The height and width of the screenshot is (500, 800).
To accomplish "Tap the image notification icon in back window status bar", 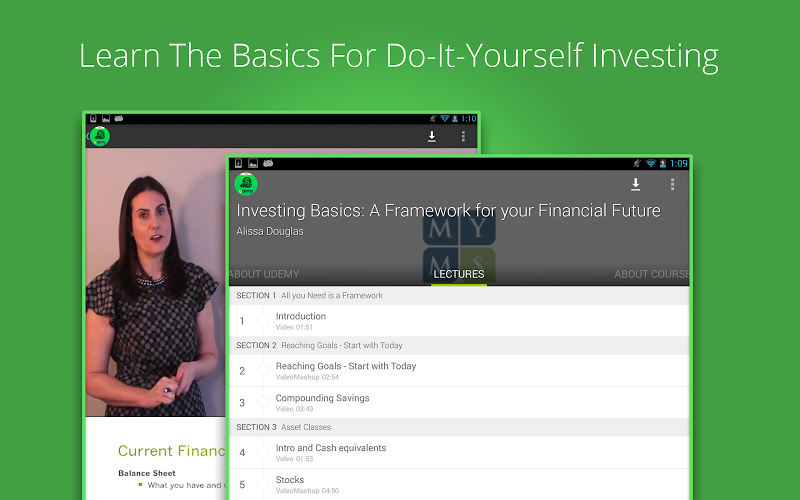I will pyautogui.click(x=106, y=118).
